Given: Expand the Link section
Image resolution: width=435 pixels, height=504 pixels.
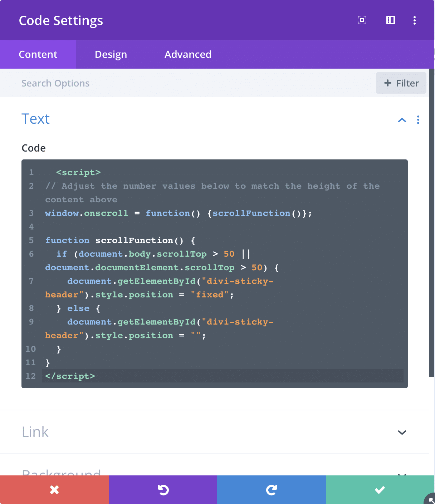Looking at the screenshot, I should pos(402,432).
